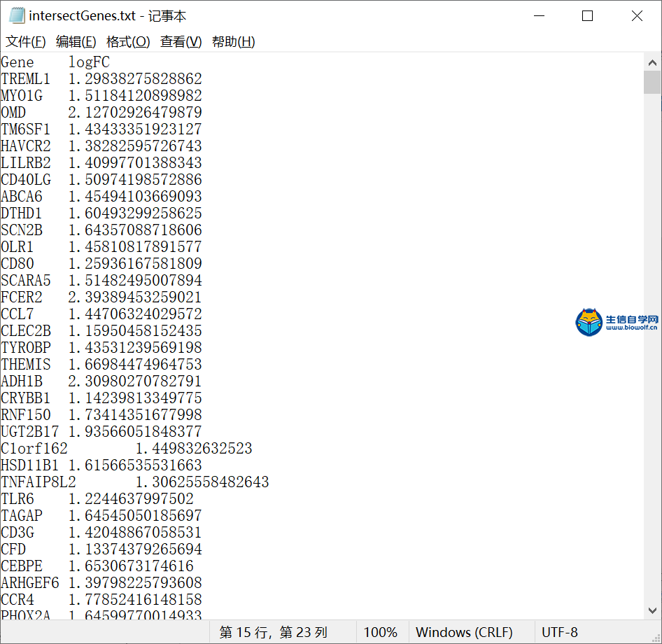Click TAGAP gene name
This screenshot has height=644, width=662.
click(x=22, y=516)
